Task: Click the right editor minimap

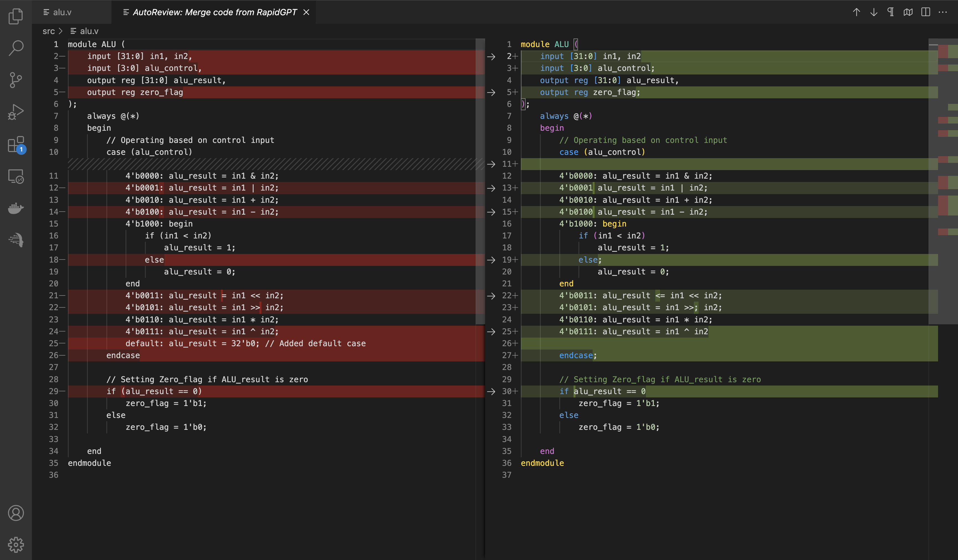Action: click(933, 182)
